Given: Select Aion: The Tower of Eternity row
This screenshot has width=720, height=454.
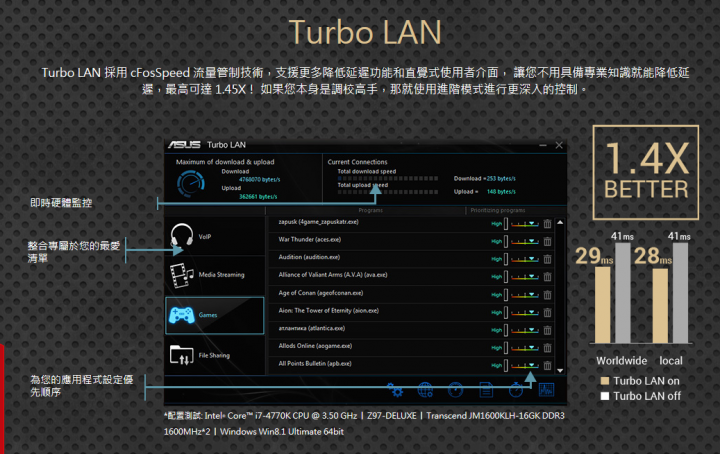Looking at the screenshot, I should [411, 312].
